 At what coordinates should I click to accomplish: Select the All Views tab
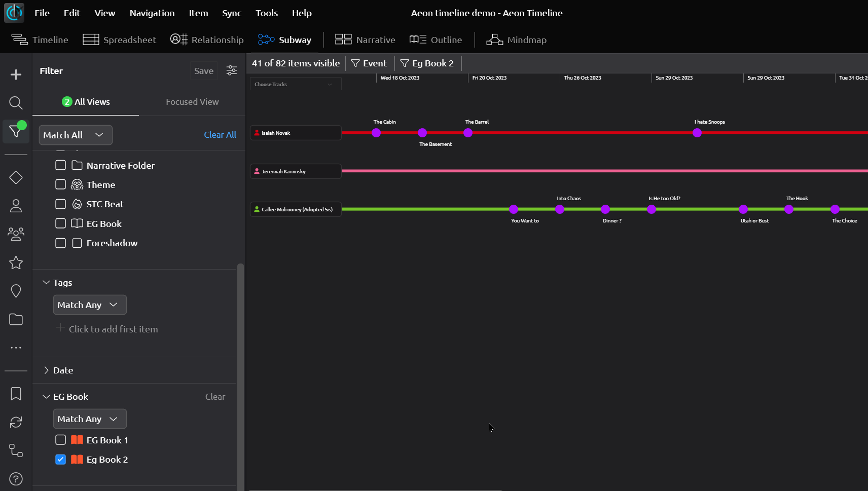click(x=86, y=102)
